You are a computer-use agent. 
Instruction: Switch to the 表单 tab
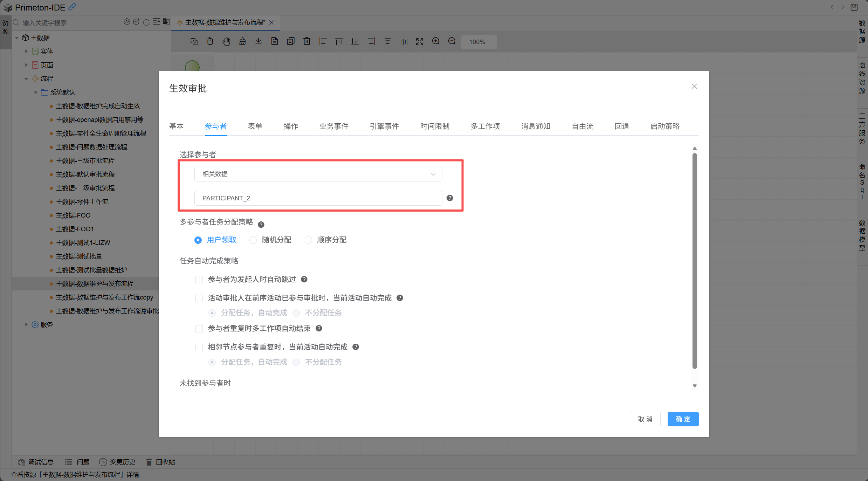click(255, 126)
